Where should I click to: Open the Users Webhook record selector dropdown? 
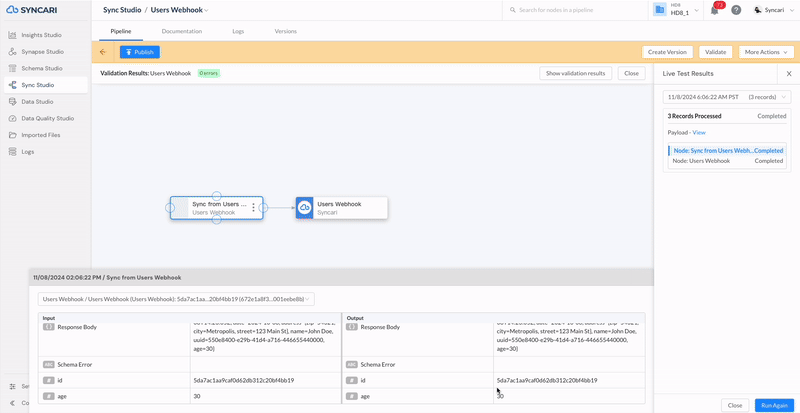point(176,299)
